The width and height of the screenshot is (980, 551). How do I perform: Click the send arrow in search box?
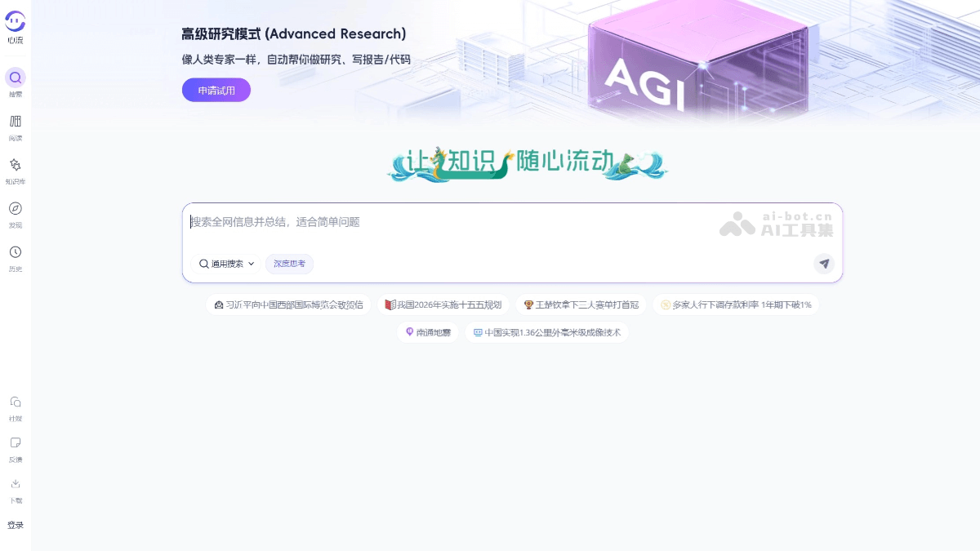(x=823, y=264)
